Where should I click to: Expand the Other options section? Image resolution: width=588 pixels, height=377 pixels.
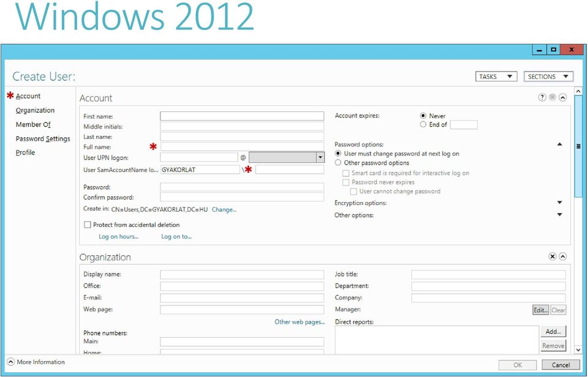(559, 215)
